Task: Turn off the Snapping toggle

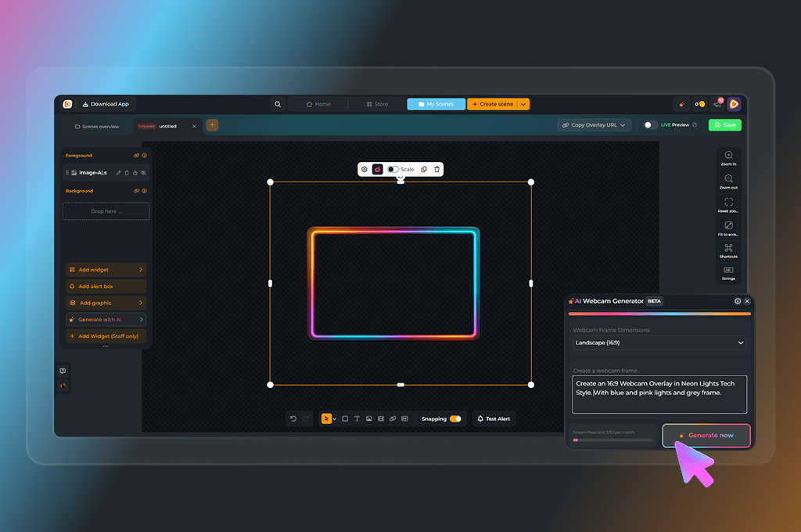Action: coord(454,419)
